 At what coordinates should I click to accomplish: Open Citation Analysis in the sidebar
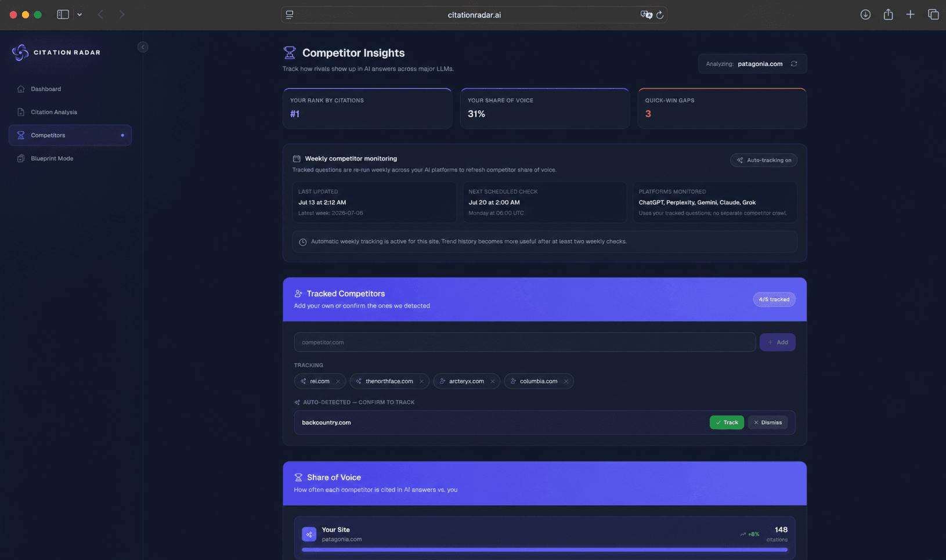(x=70, y=112)
